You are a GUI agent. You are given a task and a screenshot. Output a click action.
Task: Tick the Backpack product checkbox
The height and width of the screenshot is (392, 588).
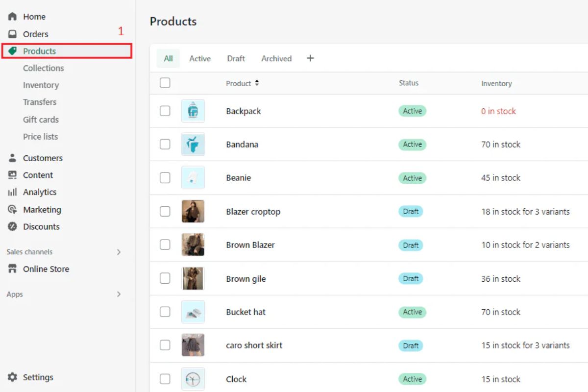(165, 111)
